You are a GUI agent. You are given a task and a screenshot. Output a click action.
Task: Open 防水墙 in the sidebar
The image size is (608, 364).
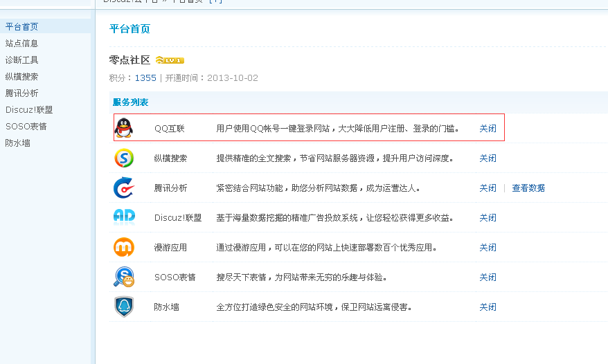click(18, 143)
